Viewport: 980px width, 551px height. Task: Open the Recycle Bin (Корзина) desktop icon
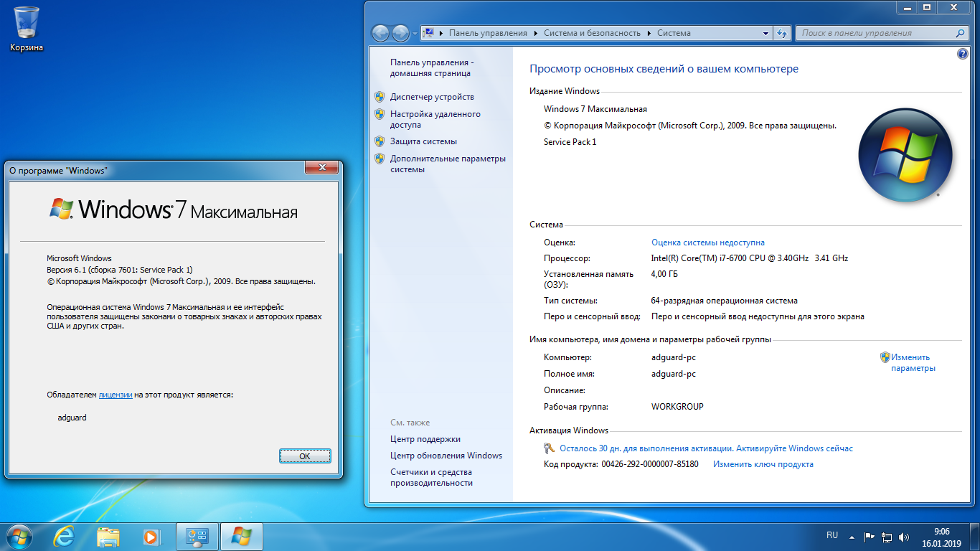click(x=27, y=29)
